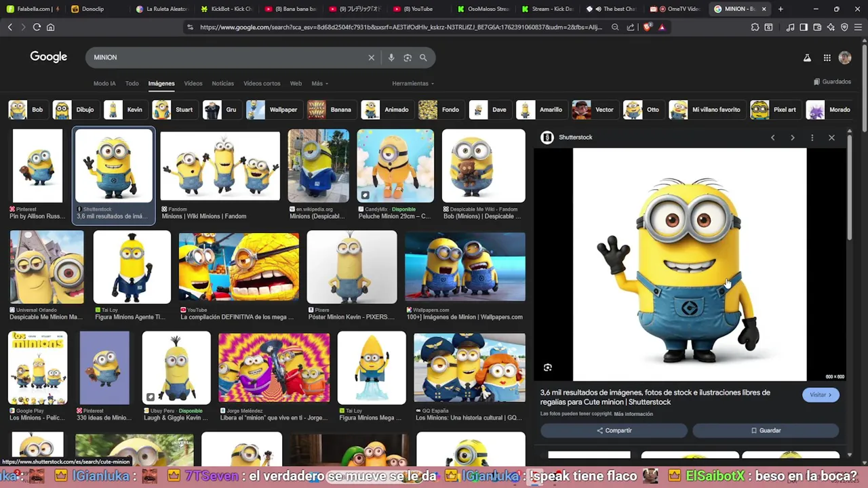Open the Guardados saved items link
The width and height of the screenshot is (868, 488).
832,81
